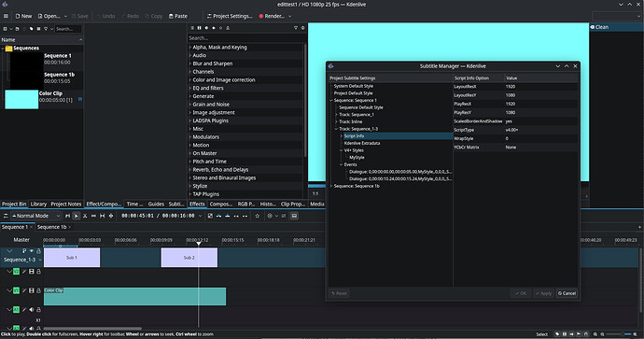Click Cancel in Subtitle Manager
This screenshot has height=339, width=644.
tap(567, 293)
